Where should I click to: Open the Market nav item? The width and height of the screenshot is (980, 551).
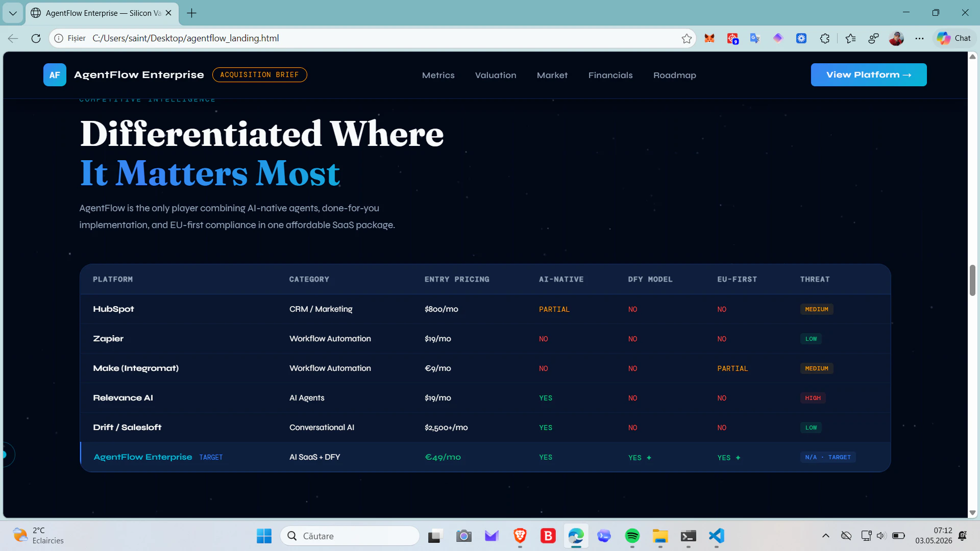click(x=552, y=75)
